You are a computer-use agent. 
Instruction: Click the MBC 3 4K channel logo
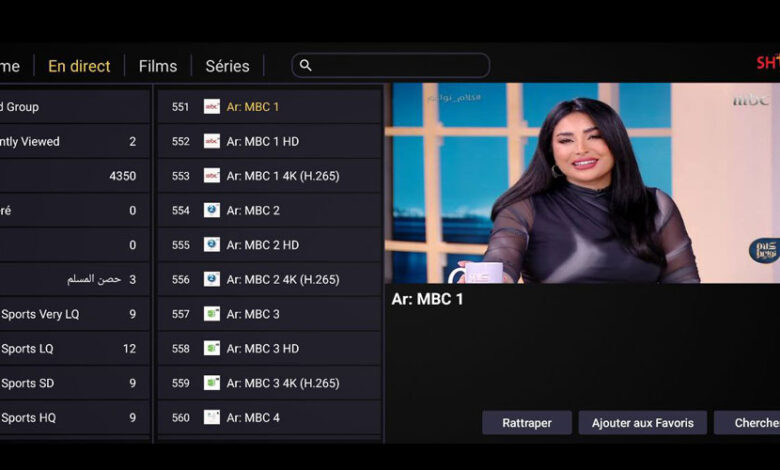[212, 383]
